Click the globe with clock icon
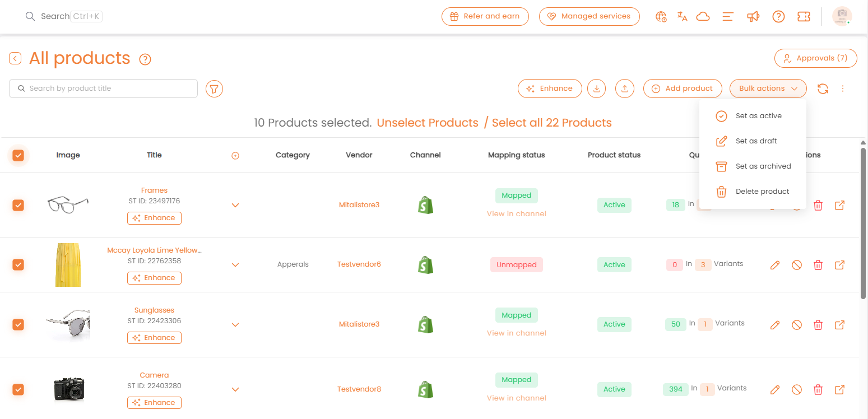The height and width of the screenshot is (419, 868). [x=661, y=16]
